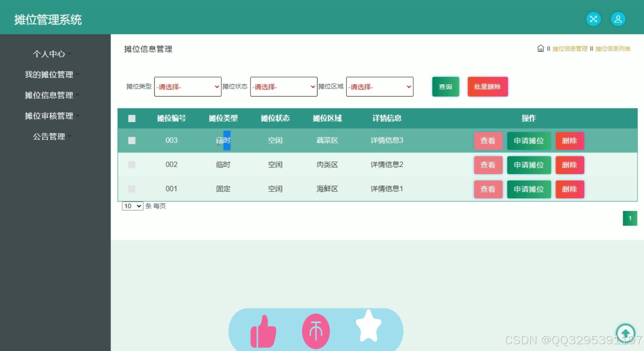The height and width of the screenshot is (351, 644).
Task: Click pagination page 1 button
Action: (x=630, y=218)
